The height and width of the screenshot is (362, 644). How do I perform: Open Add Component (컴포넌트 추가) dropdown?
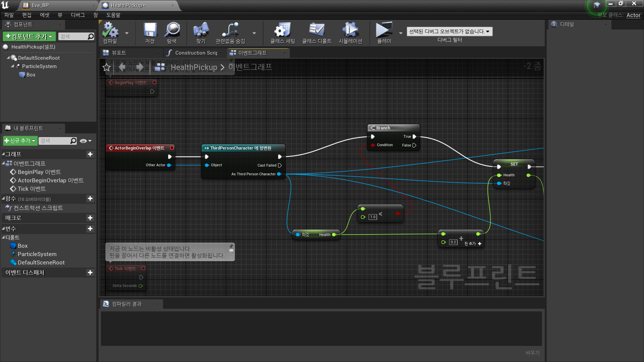29,37
